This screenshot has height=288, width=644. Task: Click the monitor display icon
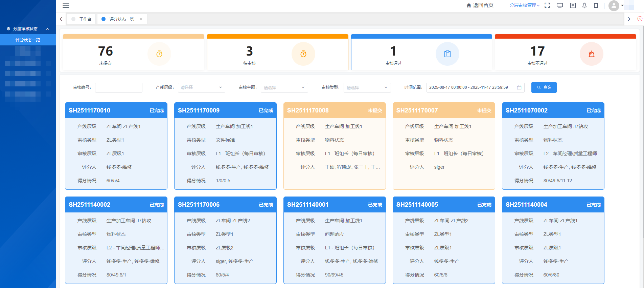560,5
